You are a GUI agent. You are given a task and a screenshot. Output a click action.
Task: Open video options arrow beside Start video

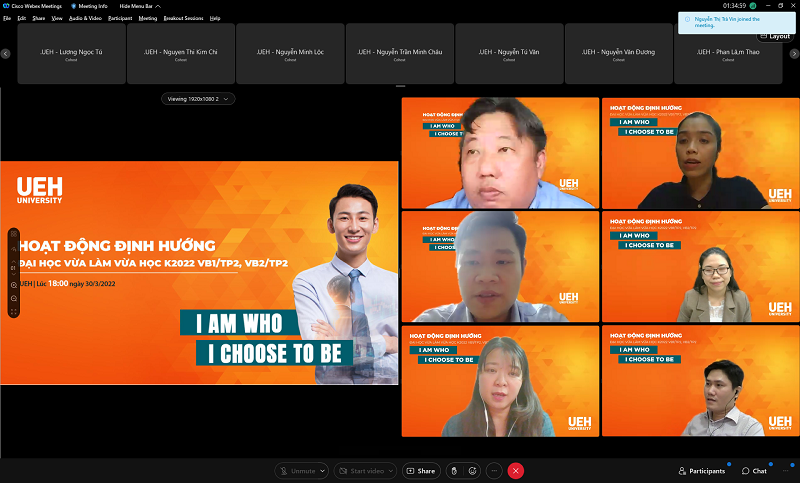click(x=391, y=471)
